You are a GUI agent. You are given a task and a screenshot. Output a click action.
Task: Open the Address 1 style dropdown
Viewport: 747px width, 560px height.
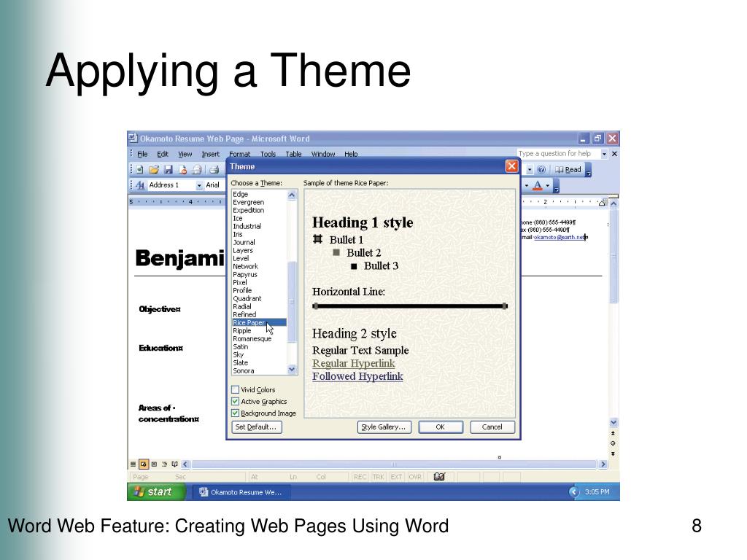pyautogui.click(x=199, y=185)
